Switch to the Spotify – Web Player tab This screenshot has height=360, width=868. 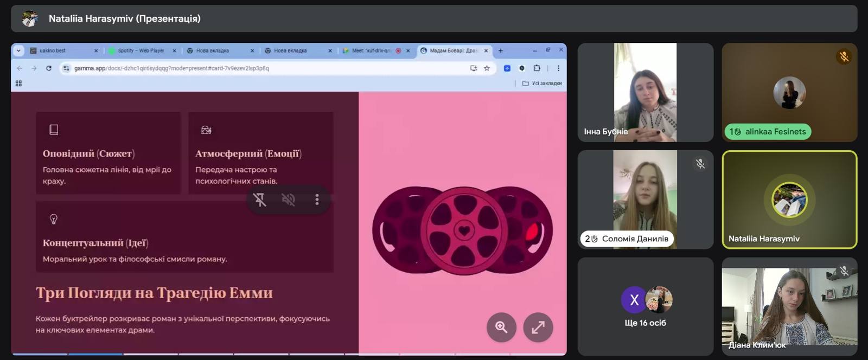[x=141, y=50]
